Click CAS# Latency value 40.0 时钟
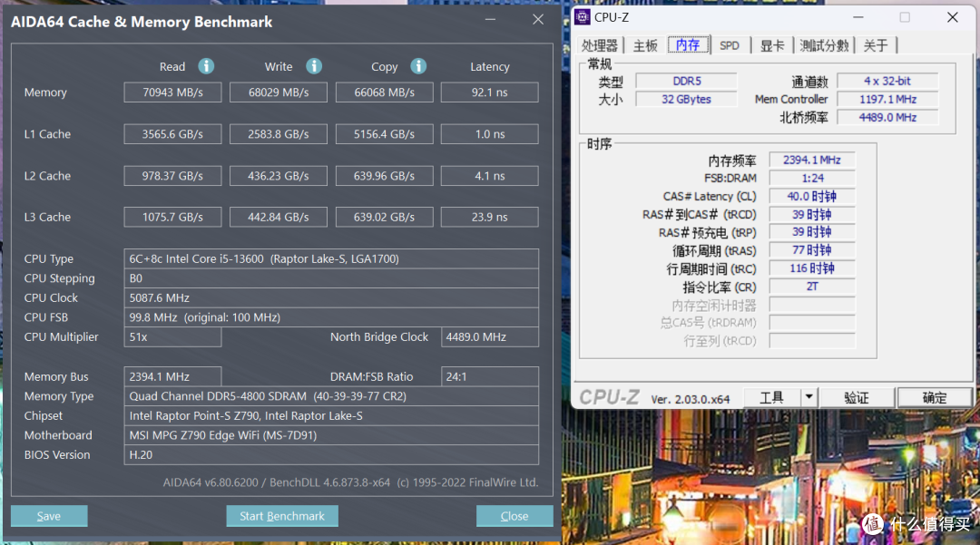Screen dimensions: 980x545 [x=812, y=196]
